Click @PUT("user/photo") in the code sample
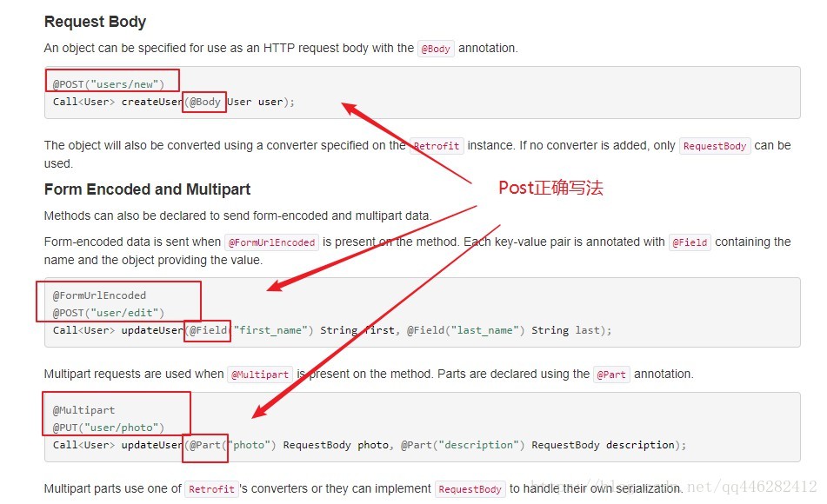 click(x=107, y=428)
